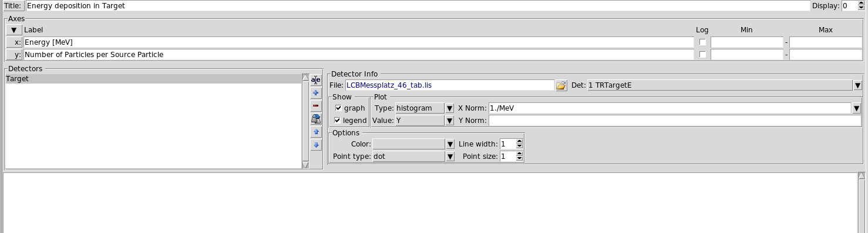Click the y axis Max field
The width and height of the screenshot is (868, 233).
[826, 55]
